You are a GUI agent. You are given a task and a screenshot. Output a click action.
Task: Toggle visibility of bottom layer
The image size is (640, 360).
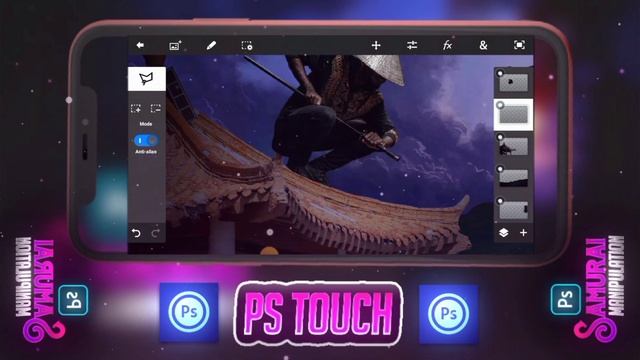pyautogui.click(x=500, y=201)
